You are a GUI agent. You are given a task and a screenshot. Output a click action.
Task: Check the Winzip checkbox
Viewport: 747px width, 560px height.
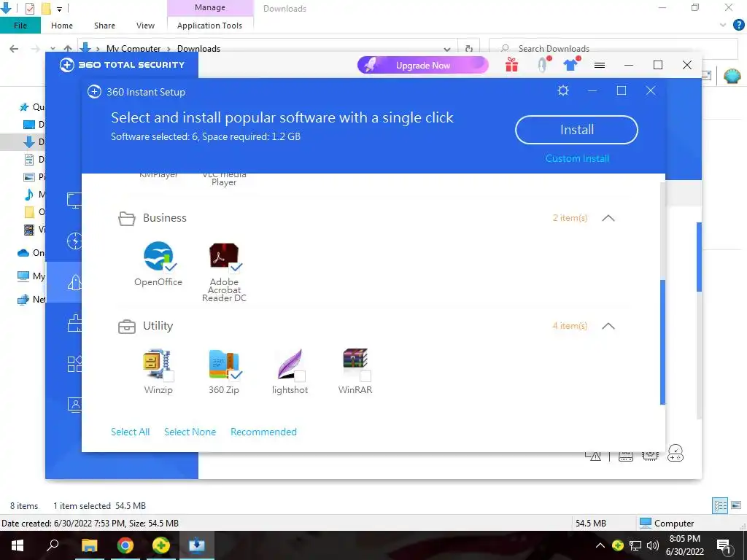[x=169, y=376]
